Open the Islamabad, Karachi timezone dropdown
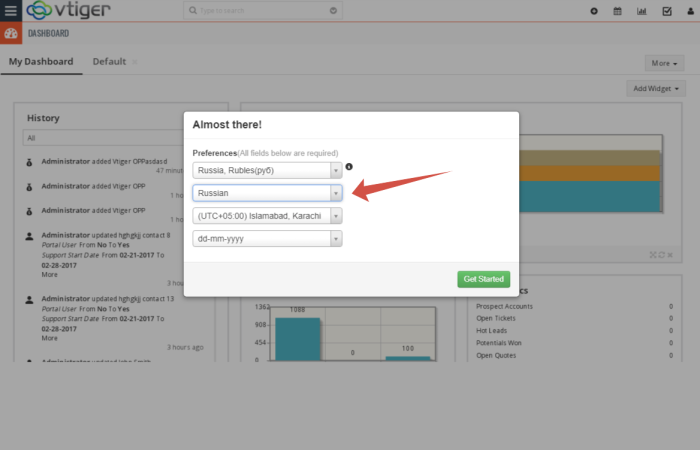 pyautogui.click(x=267, y=216)
